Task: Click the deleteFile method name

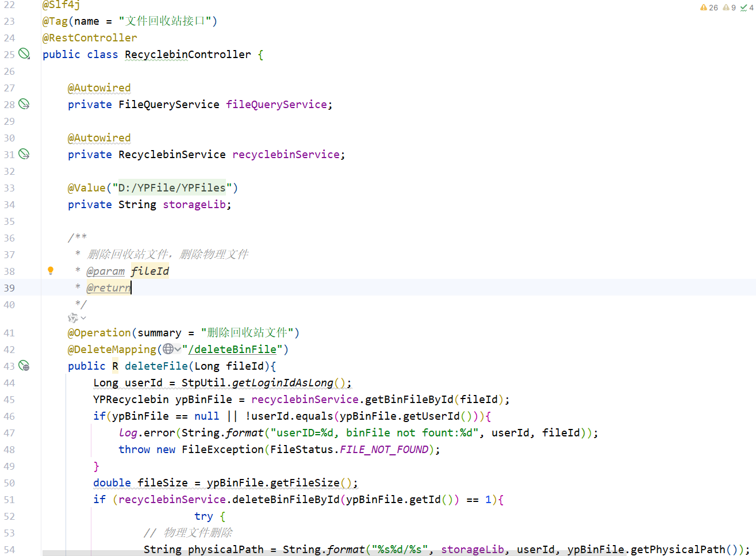Action: (x=156, y=366)
